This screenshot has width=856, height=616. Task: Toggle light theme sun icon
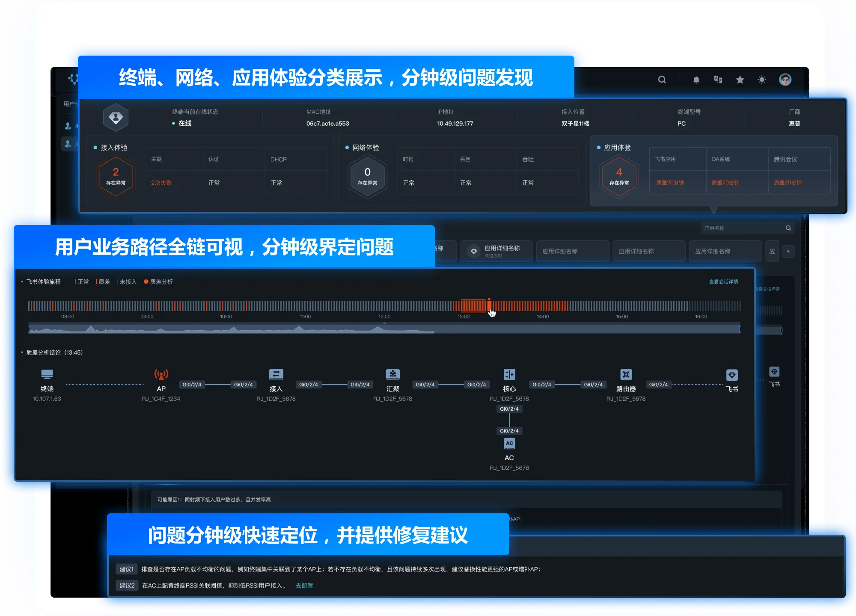pyautogui.click(x=762, y=80)
